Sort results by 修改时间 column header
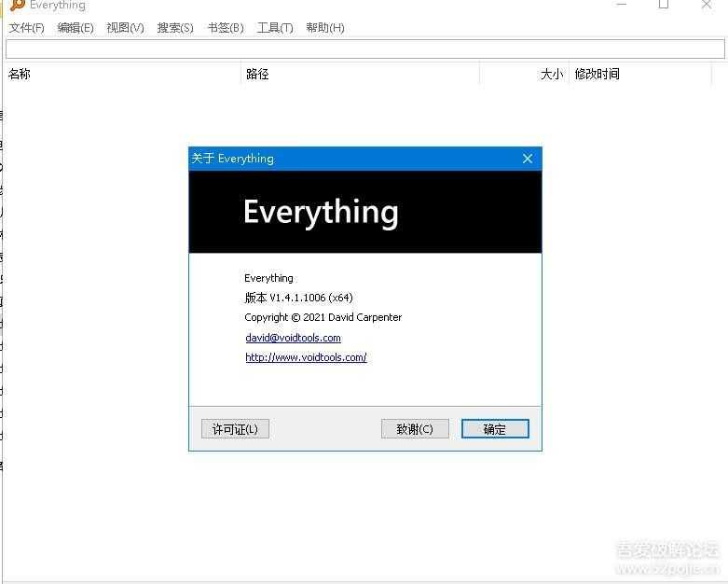Screen dimensions: 728x584 click(x=597, y=74)
